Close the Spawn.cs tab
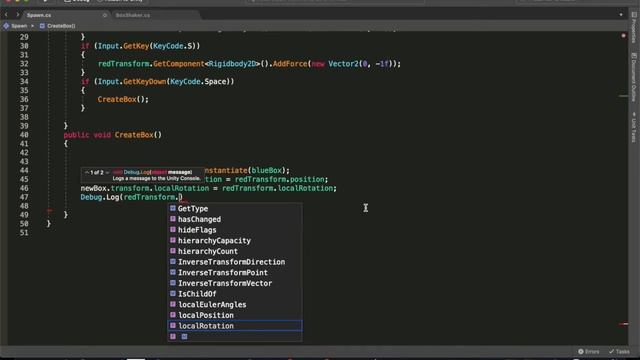 [104, 15]
